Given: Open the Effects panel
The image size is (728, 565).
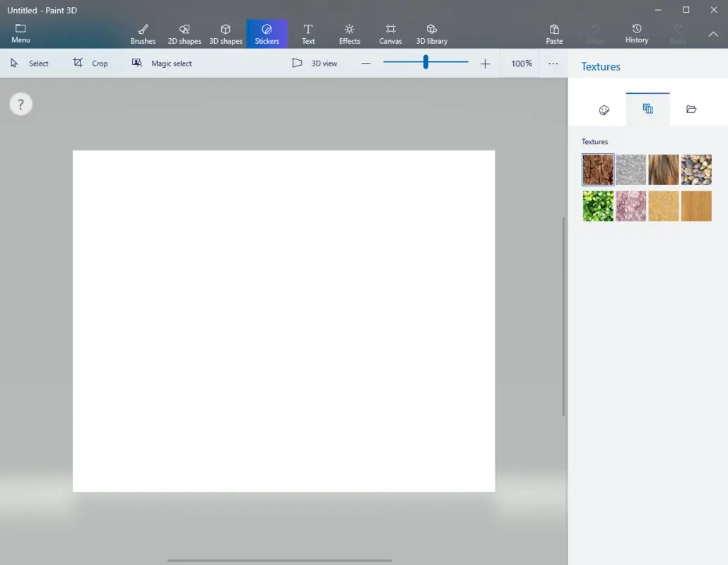Looking at the screenshot, I should [349, 33].
